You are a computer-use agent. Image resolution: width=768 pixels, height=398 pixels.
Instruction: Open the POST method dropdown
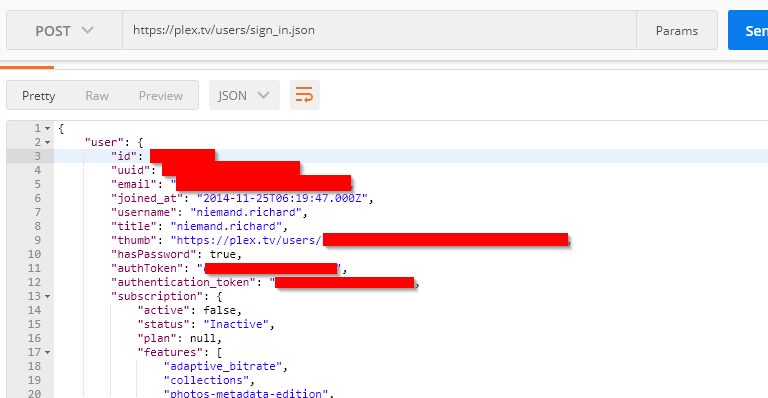click(x=64, y=30)
